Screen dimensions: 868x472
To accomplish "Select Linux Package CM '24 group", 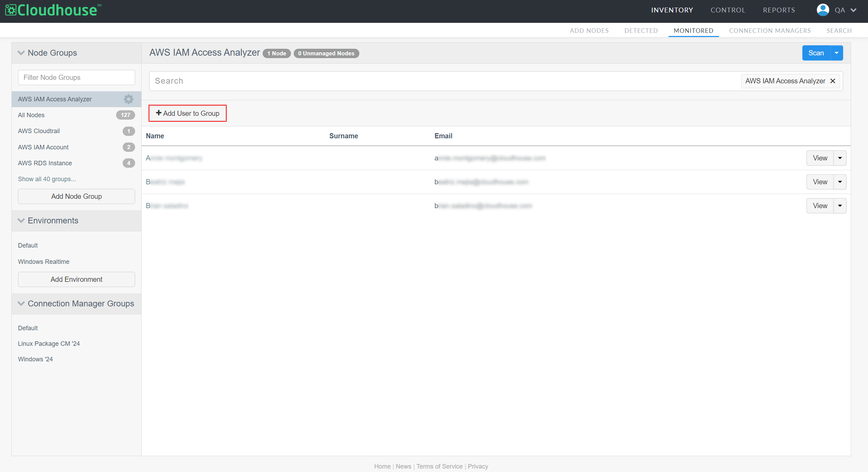I will coord(49,344).
